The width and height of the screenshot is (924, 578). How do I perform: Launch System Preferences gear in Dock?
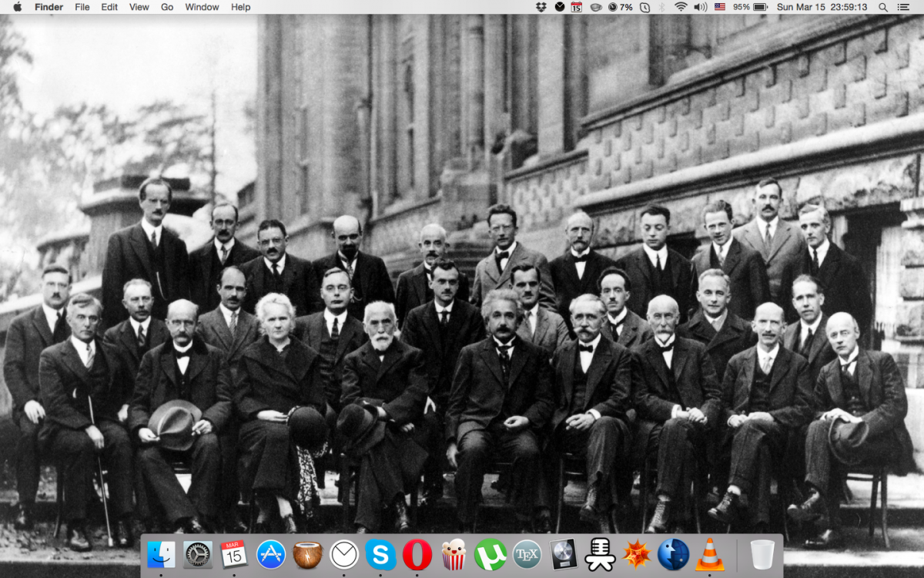point(198,554)
